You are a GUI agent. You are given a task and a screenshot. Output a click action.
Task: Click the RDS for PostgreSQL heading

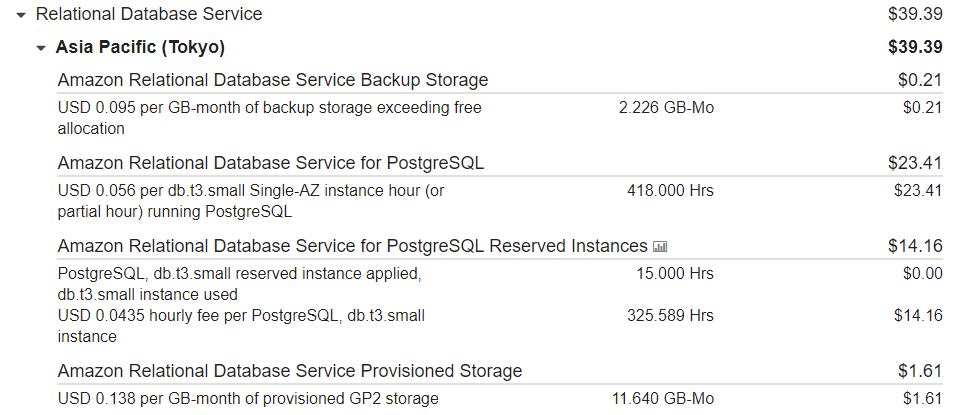tap(271, 163)
